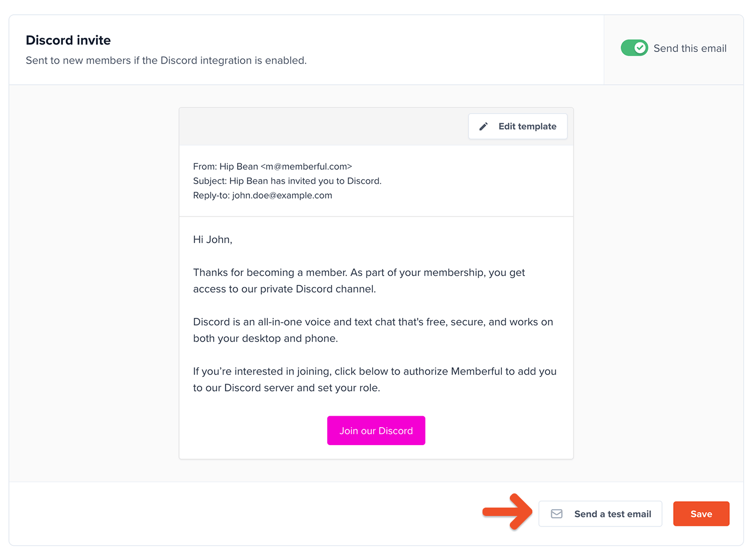Viewport: 756px width, 558px height.
Task: Click the john.doe@example.com reply-to address
Action: 282,195
